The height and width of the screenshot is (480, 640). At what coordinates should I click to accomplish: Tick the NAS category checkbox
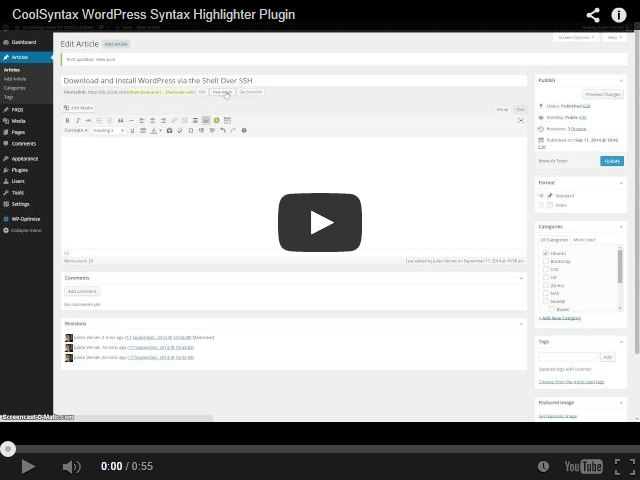click(546, 293)
